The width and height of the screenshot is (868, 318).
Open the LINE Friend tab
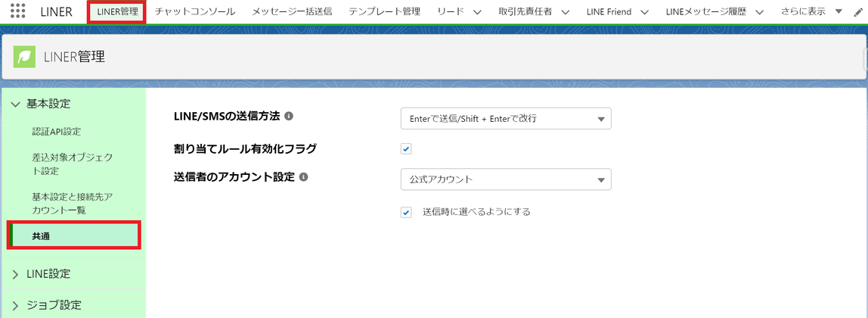pyautogui.click(x=609, y=11)
